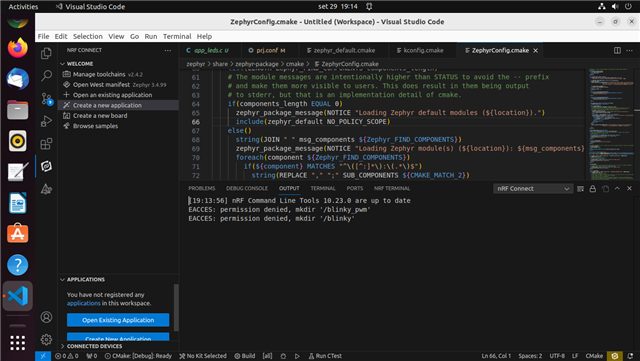Change CMake language mode in status bar

click(594, 356)
